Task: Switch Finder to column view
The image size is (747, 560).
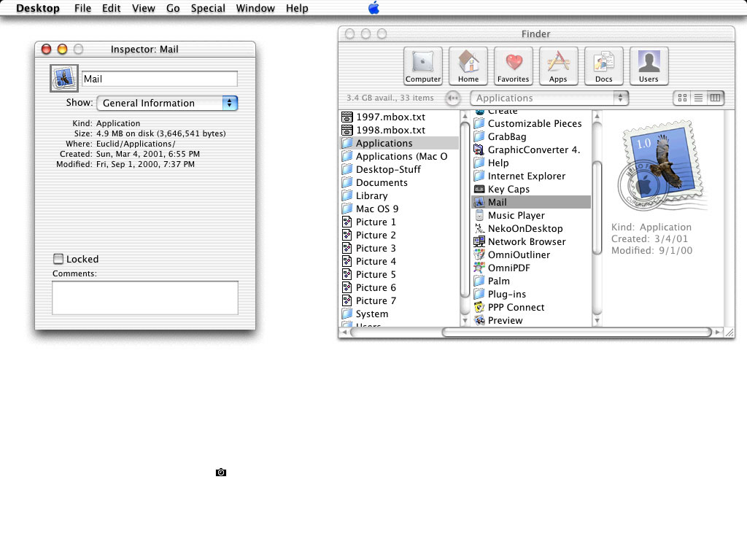Action: tap(715, 98)
